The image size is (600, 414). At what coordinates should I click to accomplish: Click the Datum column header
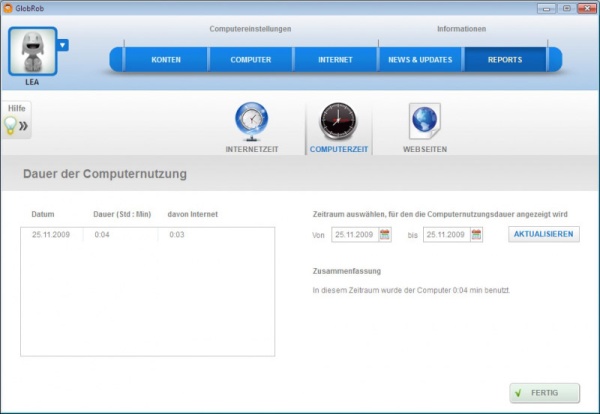[43, 214]
